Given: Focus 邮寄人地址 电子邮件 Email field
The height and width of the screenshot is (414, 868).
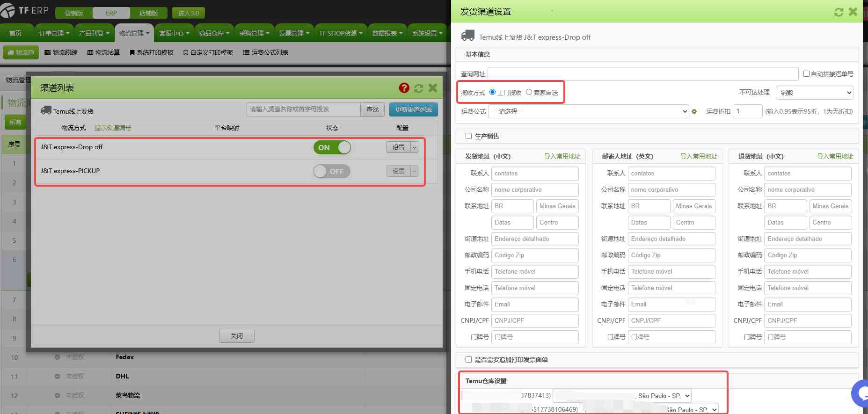Looking at the screenshot, I should [671, 305].
